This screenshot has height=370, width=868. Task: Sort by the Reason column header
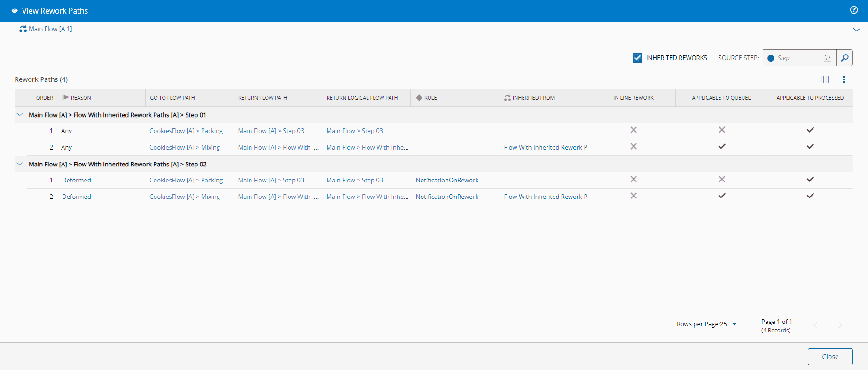(x=81, y=98)
